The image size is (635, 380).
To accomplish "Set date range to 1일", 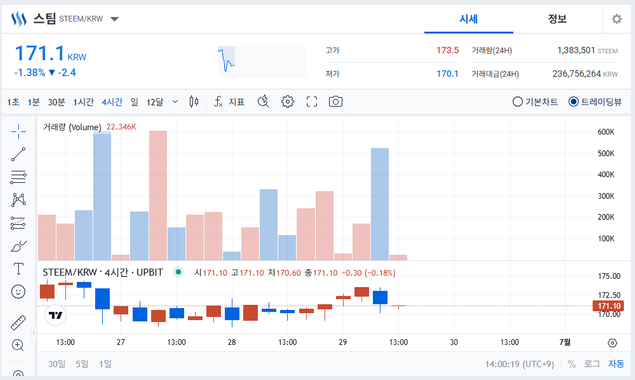I will [105, 364].
